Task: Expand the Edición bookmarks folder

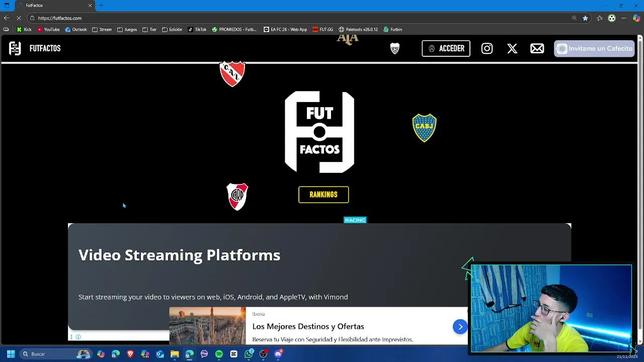Action: pyautogui.click(x=172, y=29)
